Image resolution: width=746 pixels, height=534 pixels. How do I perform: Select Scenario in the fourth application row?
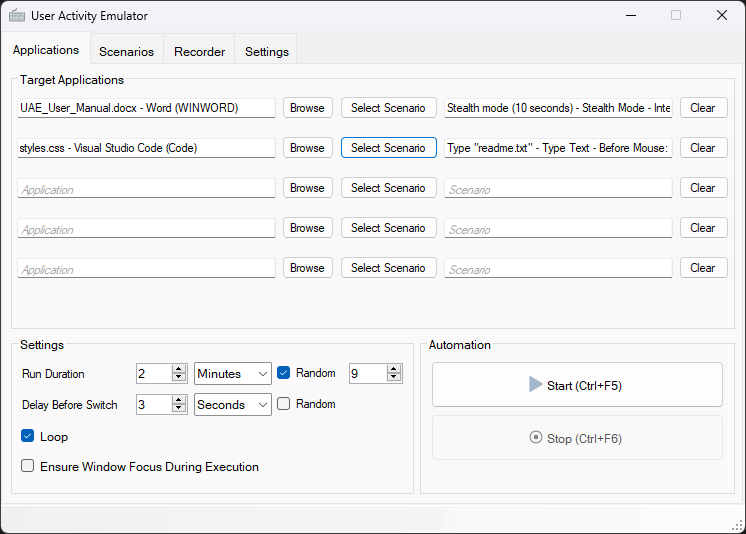[x=388, y=228]
